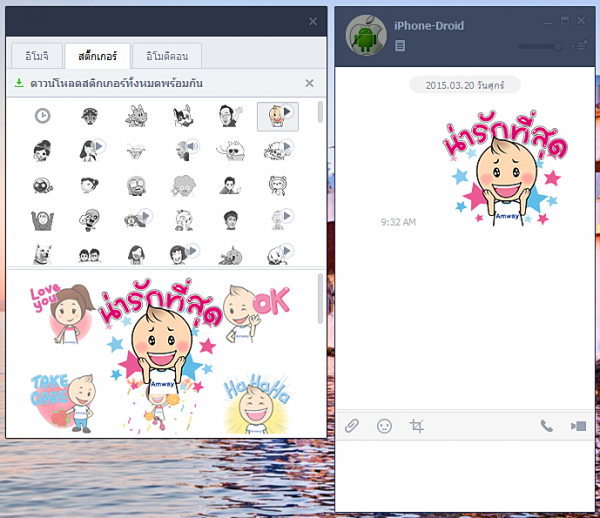
Task: Start a screen capture with crop icon
Action: pyautogui.click(x=417, y=426)
